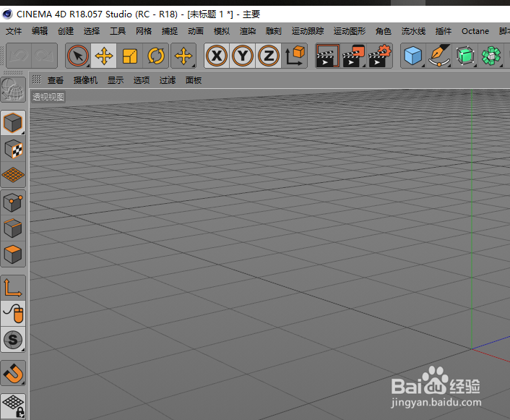
Task: Open the 文件 menu
Action: click(14, 31)
